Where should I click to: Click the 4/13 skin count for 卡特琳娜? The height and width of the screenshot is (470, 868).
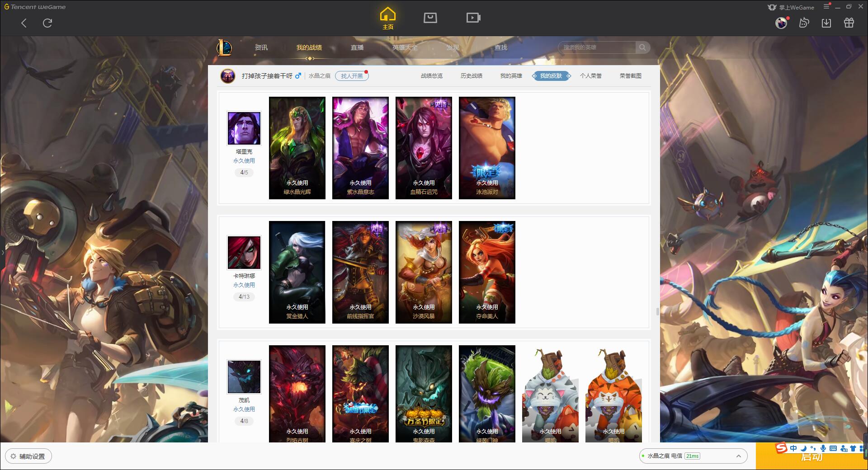pos(244,296)
